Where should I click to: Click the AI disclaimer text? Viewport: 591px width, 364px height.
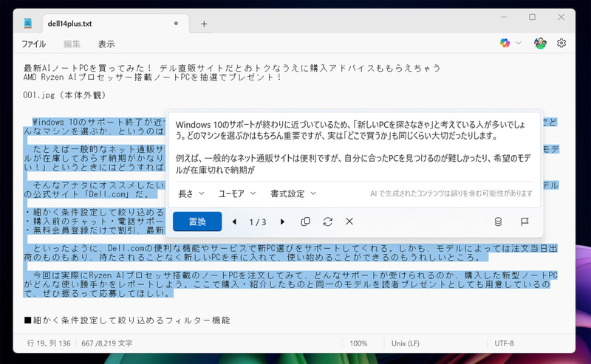pos(451,193)
